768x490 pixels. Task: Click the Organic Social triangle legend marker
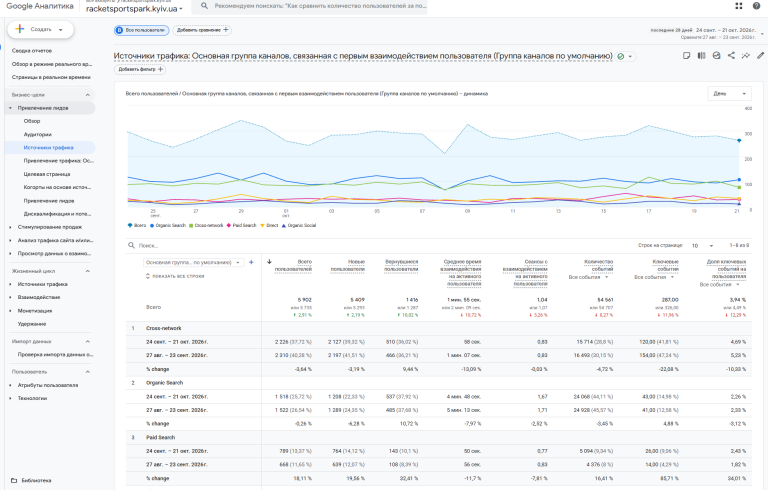[x=284, y=225]
